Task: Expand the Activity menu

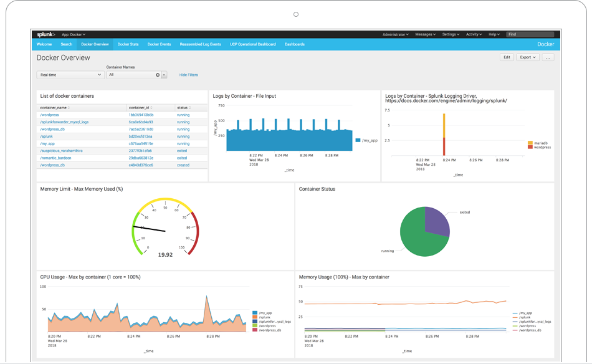Action: 474,34
